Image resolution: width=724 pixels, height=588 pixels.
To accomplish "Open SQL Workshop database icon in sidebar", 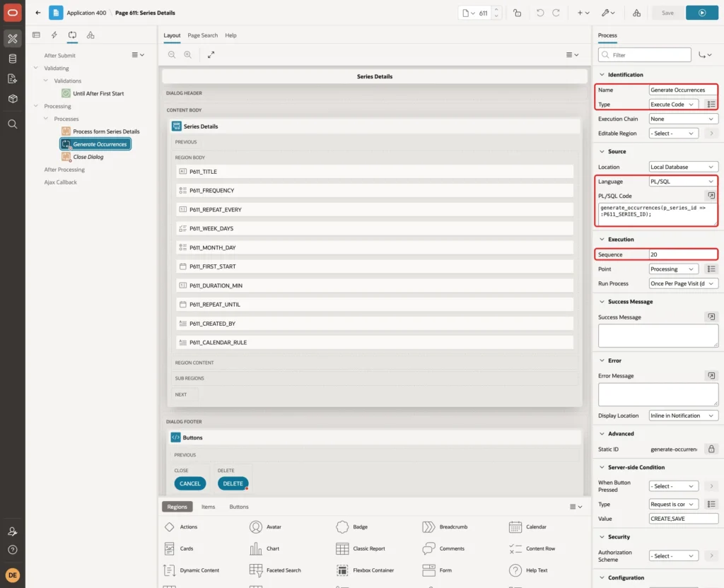I will [13, 59].
